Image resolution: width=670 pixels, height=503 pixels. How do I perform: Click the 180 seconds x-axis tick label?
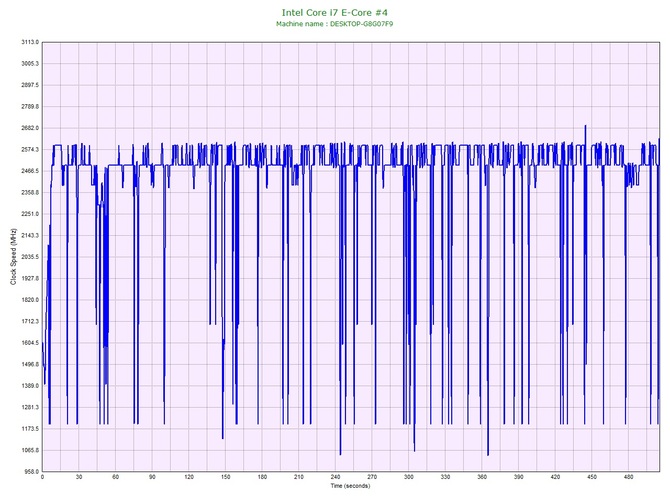262,477
